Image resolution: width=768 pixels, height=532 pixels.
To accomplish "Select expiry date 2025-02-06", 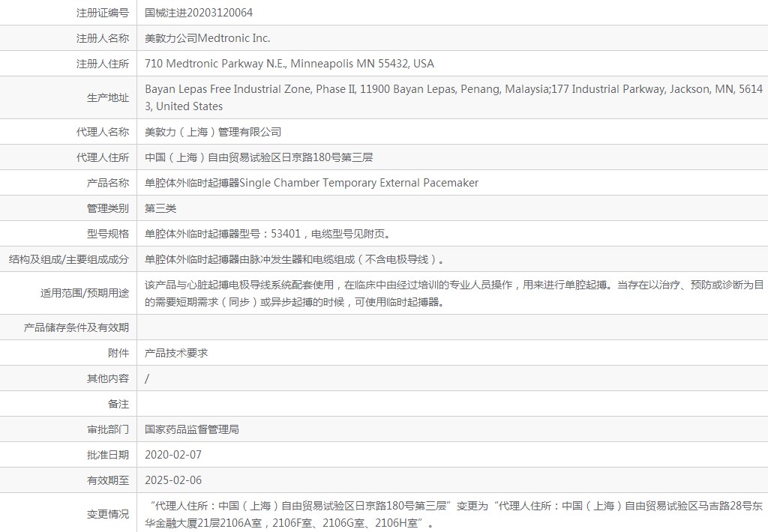I will tap(173, 480).
